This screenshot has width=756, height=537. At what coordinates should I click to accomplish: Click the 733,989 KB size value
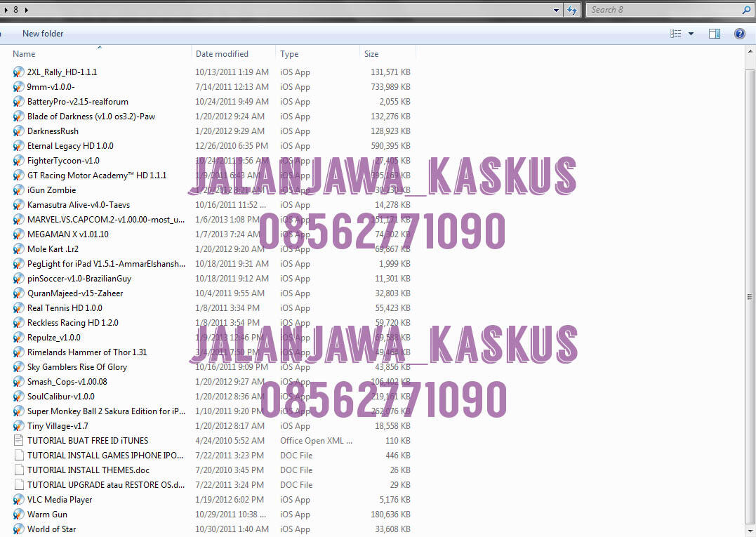pyautogui.click(x=390, y=87)
